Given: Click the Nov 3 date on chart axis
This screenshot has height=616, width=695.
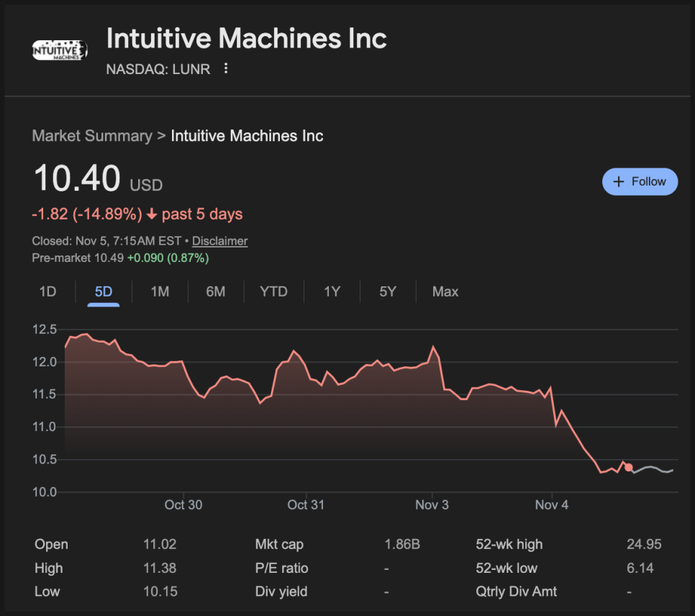Looking at the screenshot, I should pyautogui.click(x=432, y=504).
